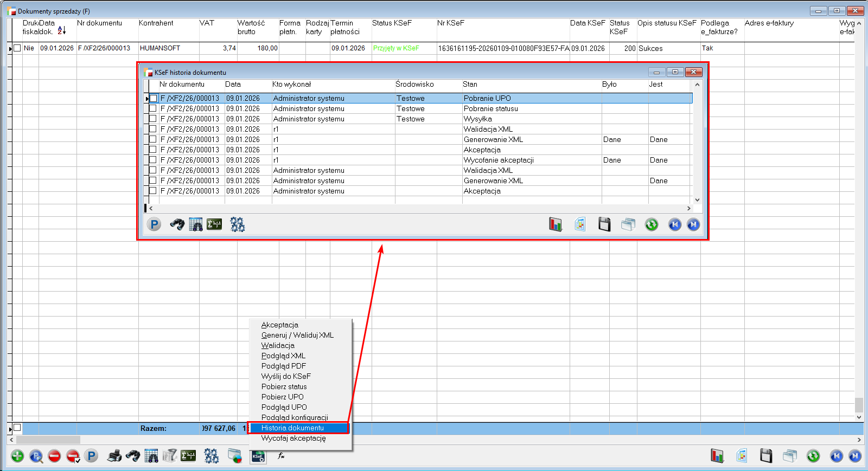Click the A-Z sort icon in Data dok. header

point(61,30)
